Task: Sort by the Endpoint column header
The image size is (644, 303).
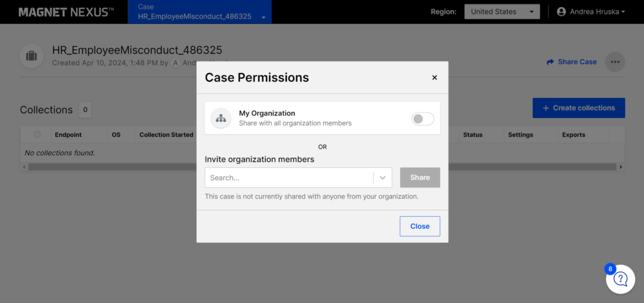Action: coord(68,135)
